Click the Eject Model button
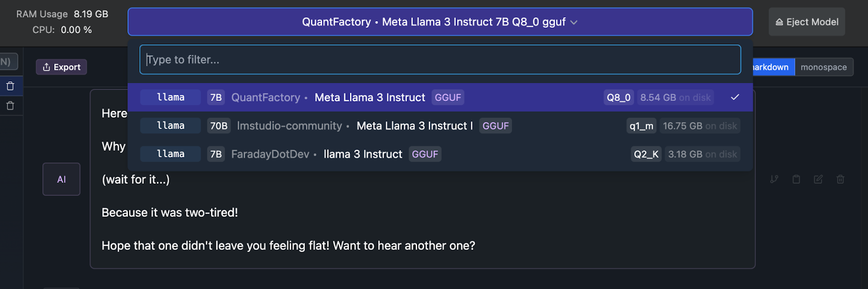868x289 pixels. 807,22
